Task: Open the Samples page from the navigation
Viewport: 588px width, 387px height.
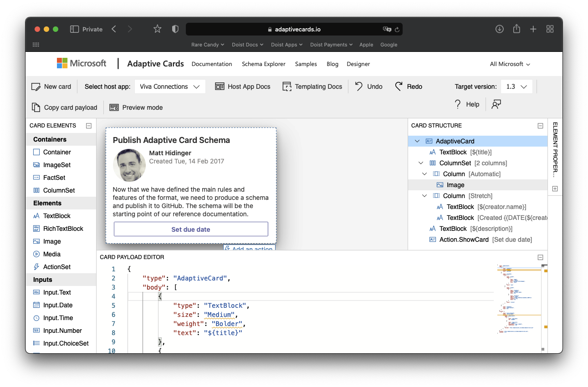Action: click(x=306, y=64)
